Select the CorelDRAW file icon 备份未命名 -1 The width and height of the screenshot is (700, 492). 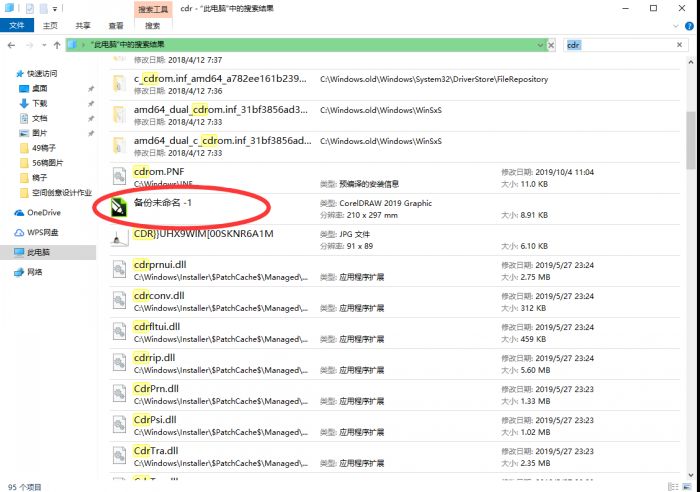[119, 207]
